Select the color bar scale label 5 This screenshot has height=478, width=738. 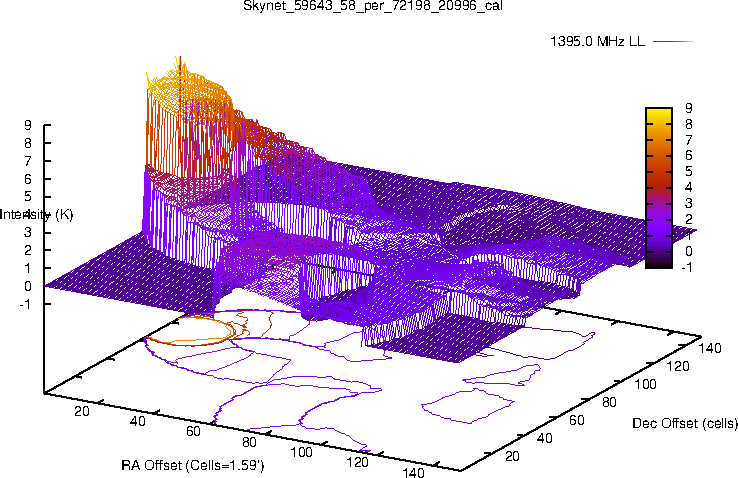tap(689, 172)
